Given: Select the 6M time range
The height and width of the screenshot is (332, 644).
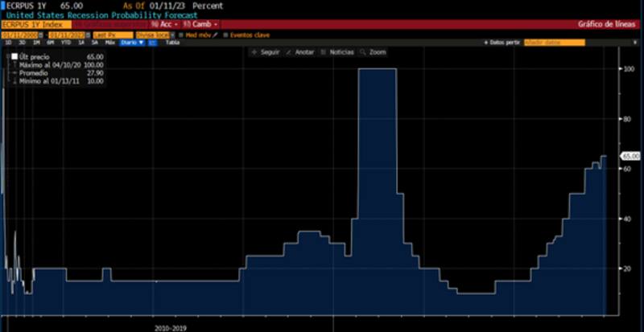Looking at the screenshot, I should pos(51,42).
